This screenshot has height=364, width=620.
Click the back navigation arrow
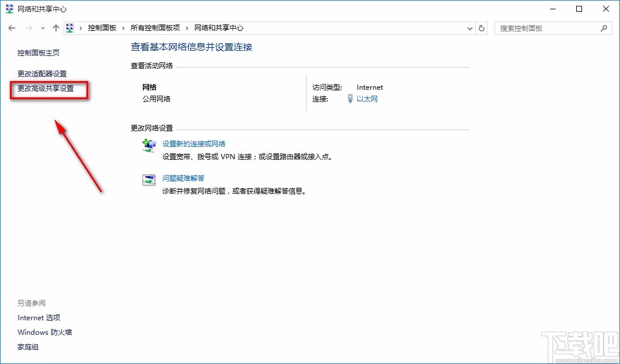click(12, 27)
